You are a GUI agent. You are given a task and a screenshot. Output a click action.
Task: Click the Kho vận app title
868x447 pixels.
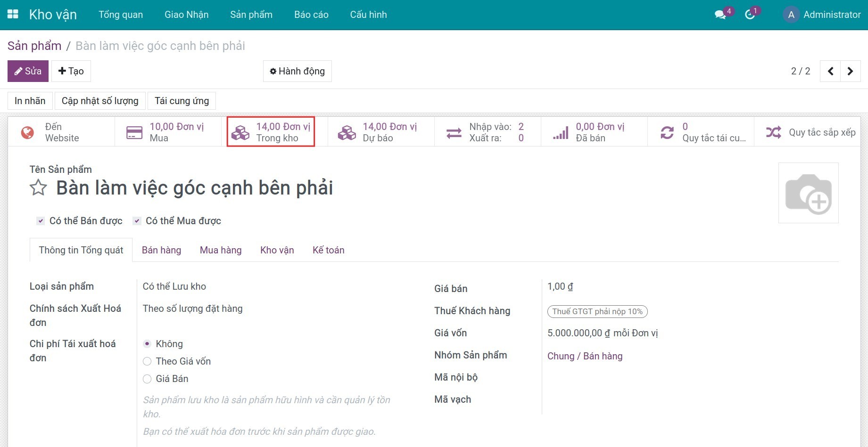53,15
